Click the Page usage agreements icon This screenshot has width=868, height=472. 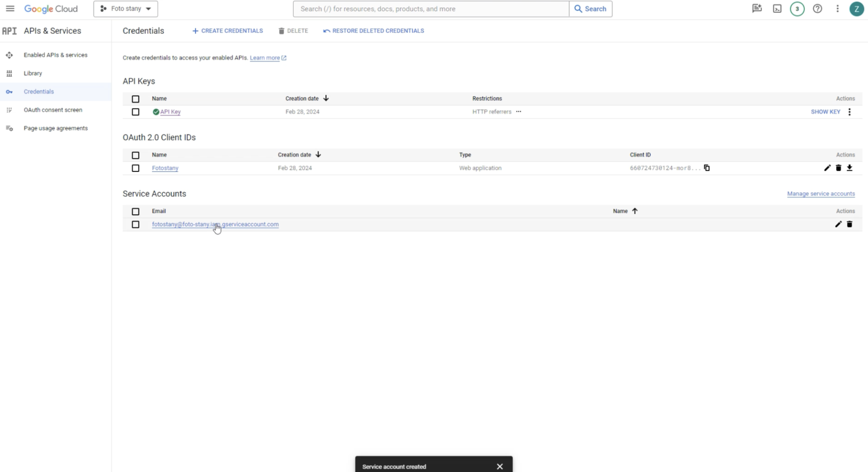9,128
